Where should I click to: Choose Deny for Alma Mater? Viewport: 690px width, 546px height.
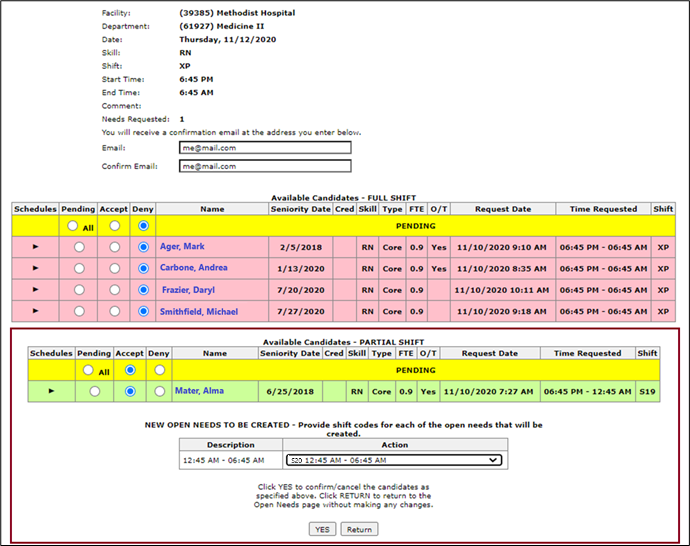pos(159,391)
